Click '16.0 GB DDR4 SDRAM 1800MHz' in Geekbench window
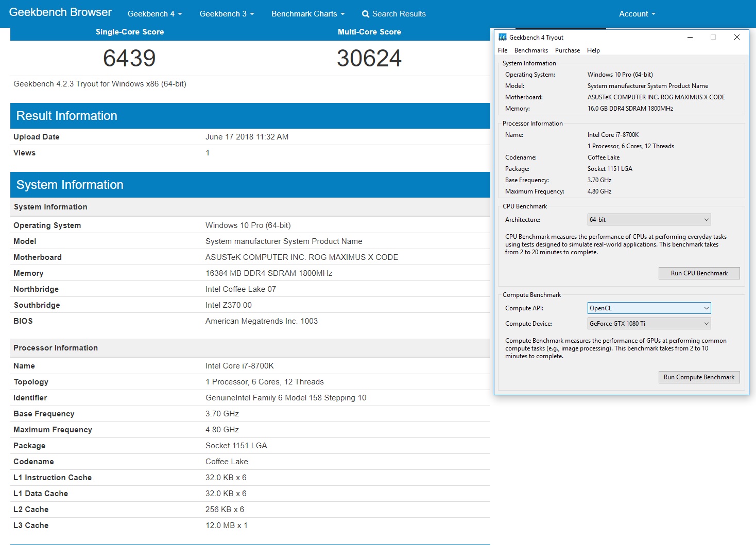 [630, 109]
